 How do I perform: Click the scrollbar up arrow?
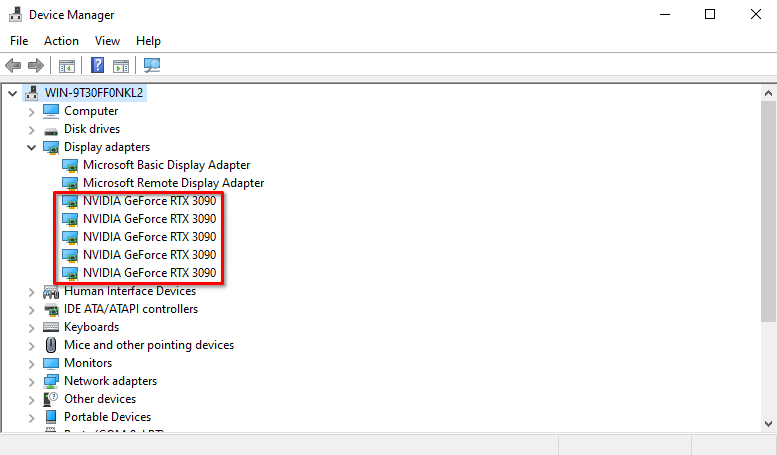pyautogui.click(x=769, y=93)
